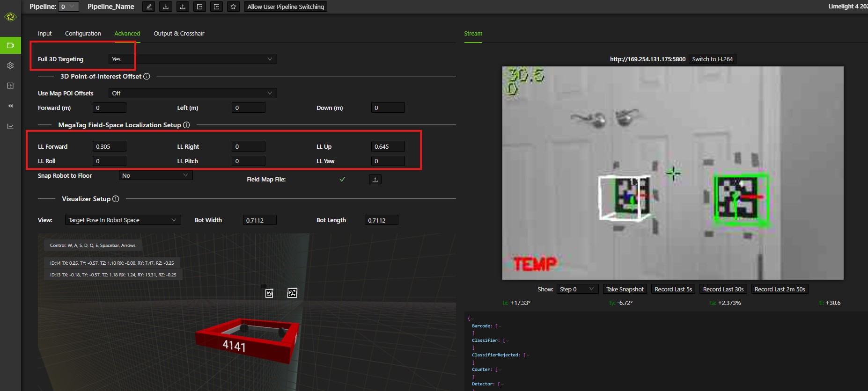Viewport: 868px width, 391px height.
Task: Click the pencil rename pipeline icon
Action: click(149, 7)
